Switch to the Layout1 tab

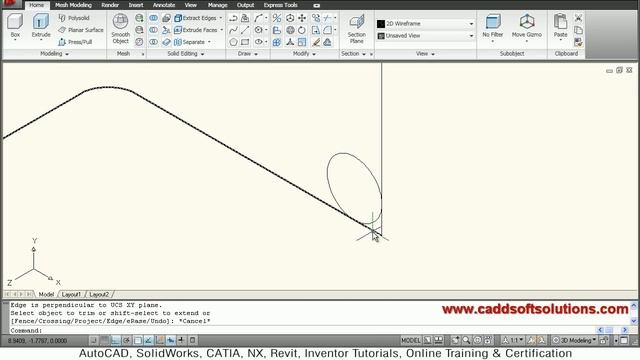tap(71, 294)
